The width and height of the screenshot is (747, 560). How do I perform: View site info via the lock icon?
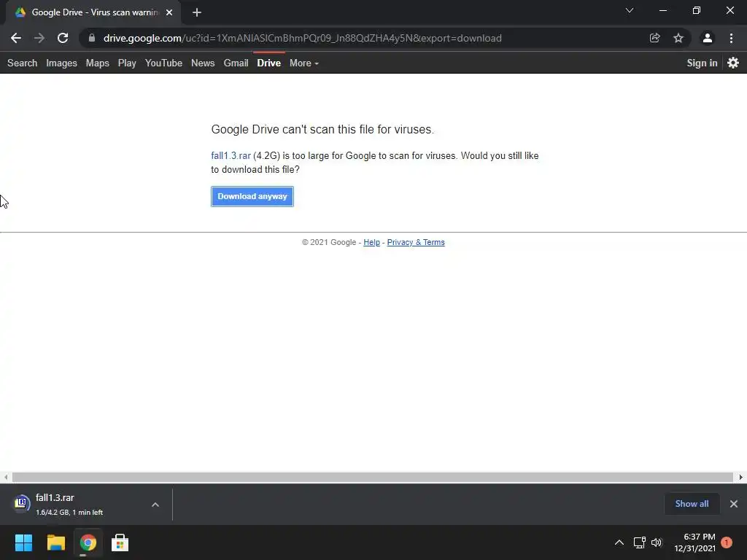point(92,38)
